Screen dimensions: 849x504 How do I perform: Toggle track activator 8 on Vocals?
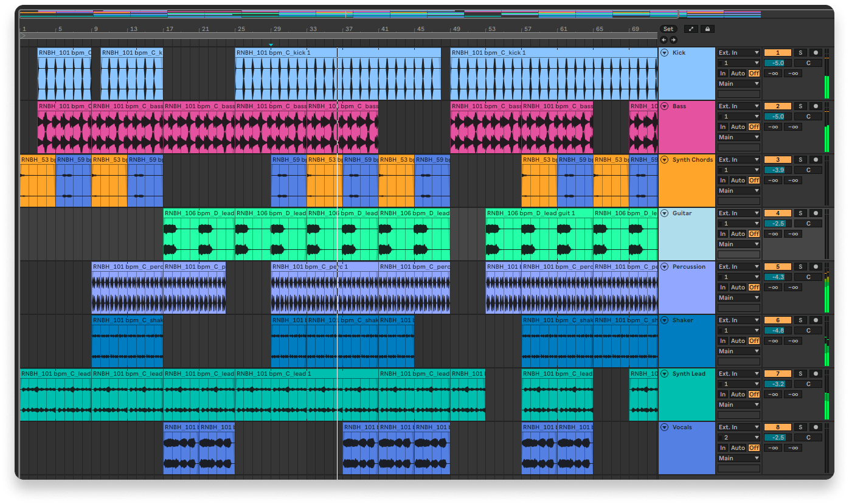click(x=778, y=428)
